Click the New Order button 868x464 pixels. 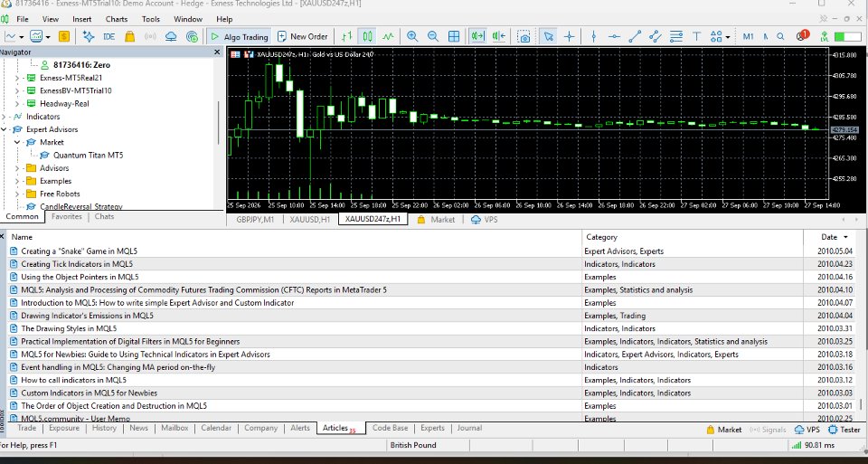coord(302,36)
